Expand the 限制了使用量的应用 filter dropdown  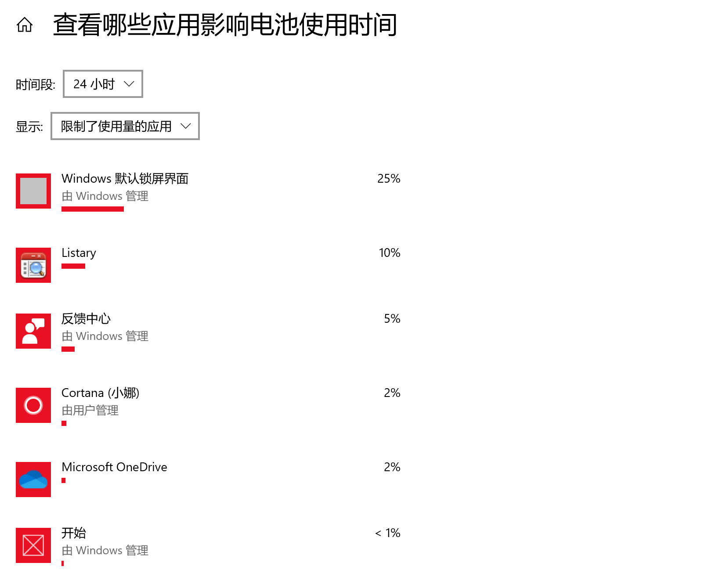(x=125, y=126)
